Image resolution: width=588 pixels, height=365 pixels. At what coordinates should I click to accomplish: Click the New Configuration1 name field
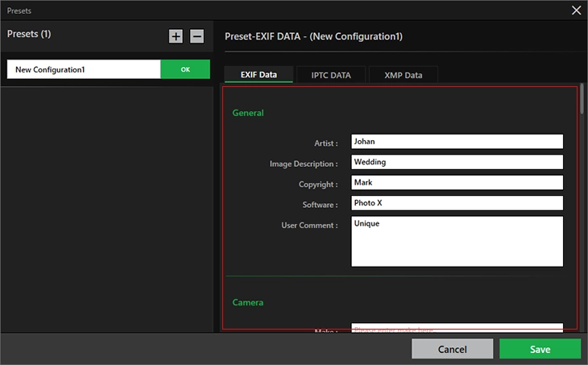point(84,69)
